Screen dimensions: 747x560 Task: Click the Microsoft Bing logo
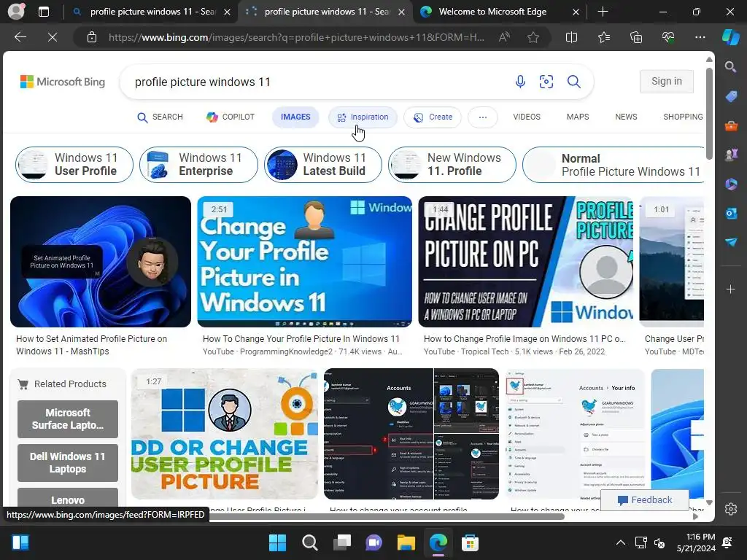tap(63, 82)
